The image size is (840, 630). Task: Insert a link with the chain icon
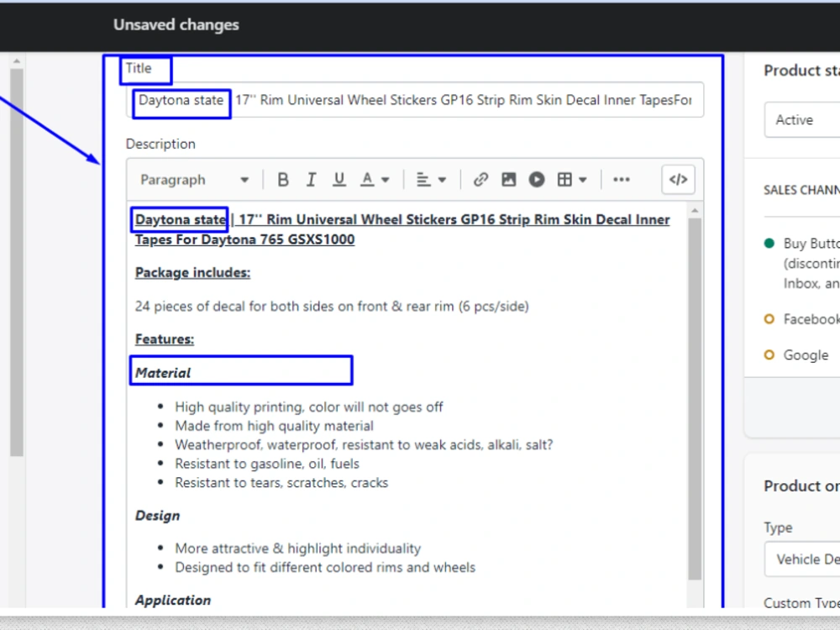tap(480, 180)
